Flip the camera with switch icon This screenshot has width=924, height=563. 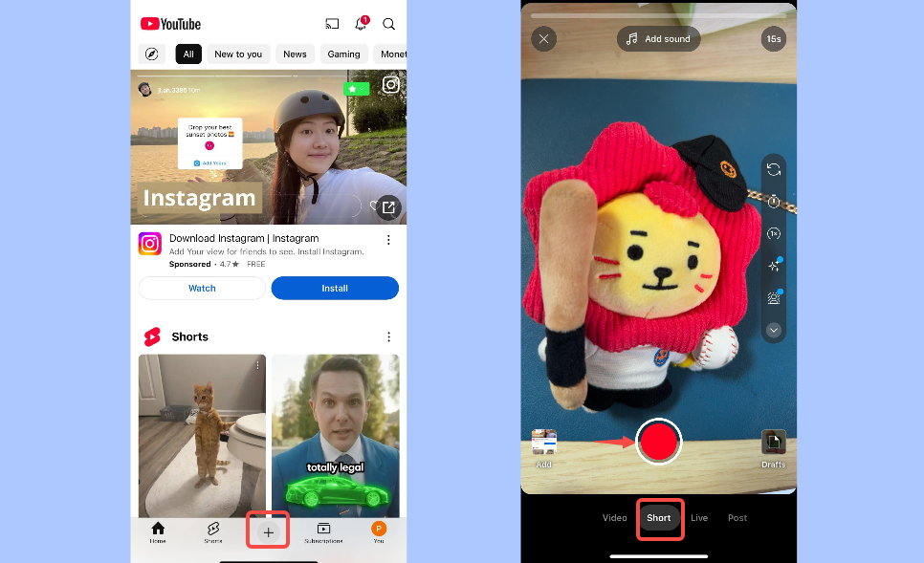[x=774, y=169]
